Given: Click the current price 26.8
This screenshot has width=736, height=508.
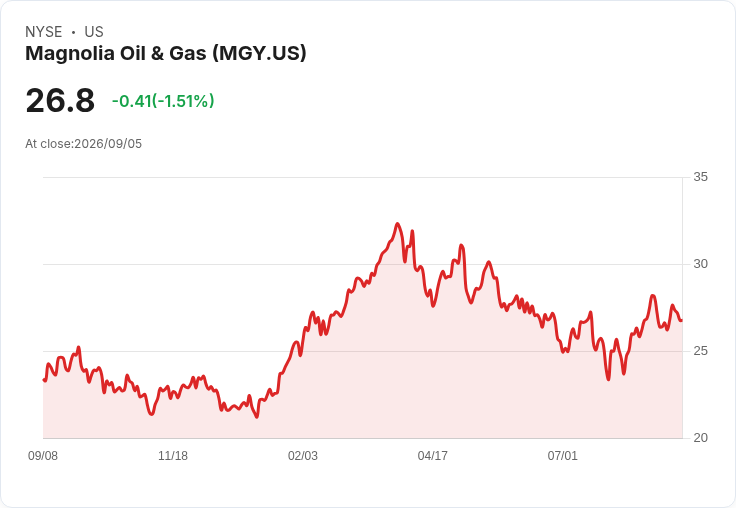Looking at the screenshot, I should 60,100.
